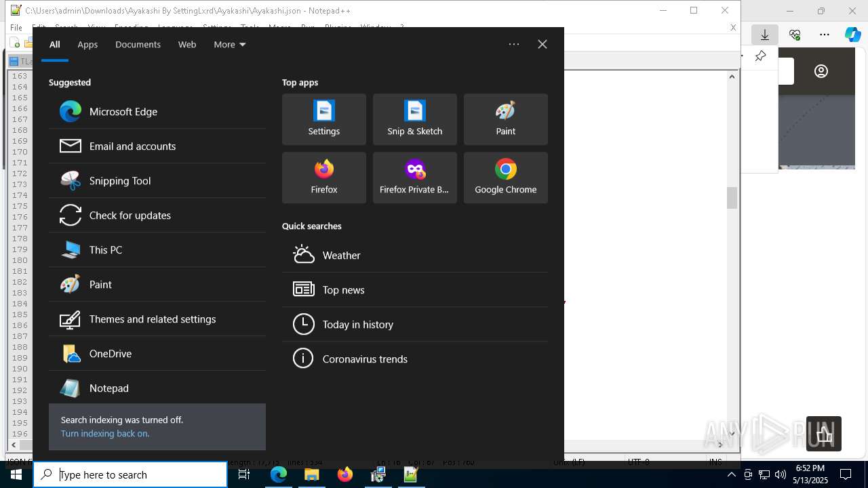Click the Type here to search box

point(130,474)
